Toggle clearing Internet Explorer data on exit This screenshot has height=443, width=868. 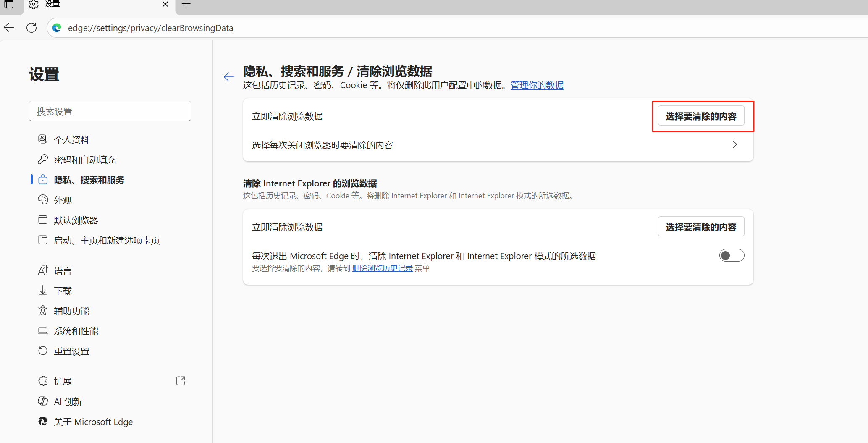[x=732, y=256]
